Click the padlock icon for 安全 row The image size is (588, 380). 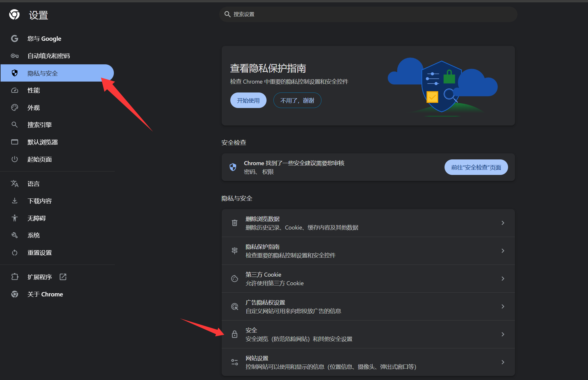coord(235,334)
